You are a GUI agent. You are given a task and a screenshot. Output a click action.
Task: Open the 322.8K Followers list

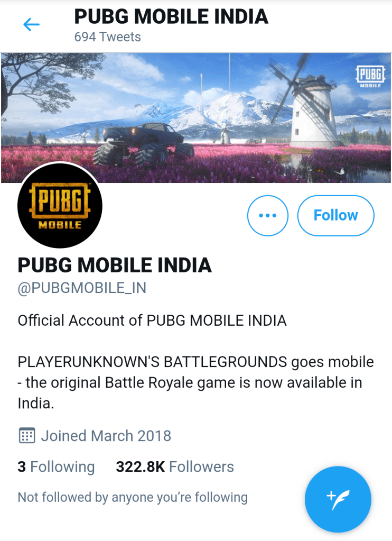pos(175,467)
